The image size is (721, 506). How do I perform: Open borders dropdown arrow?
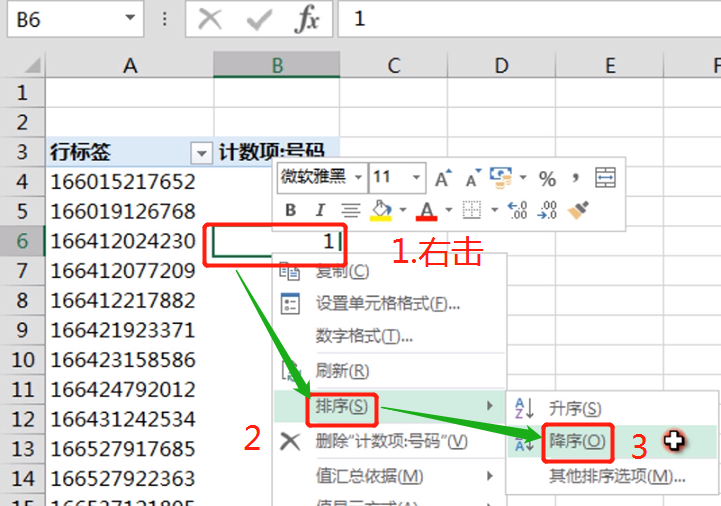click(x=495, y=210)
